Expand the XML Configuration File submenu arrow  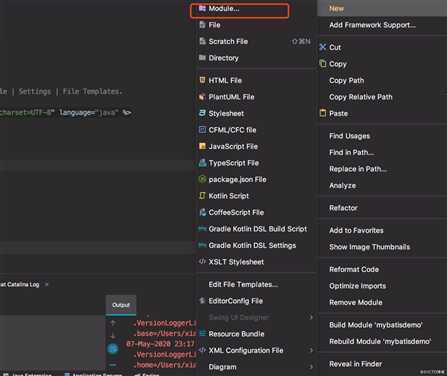point(311,350)
